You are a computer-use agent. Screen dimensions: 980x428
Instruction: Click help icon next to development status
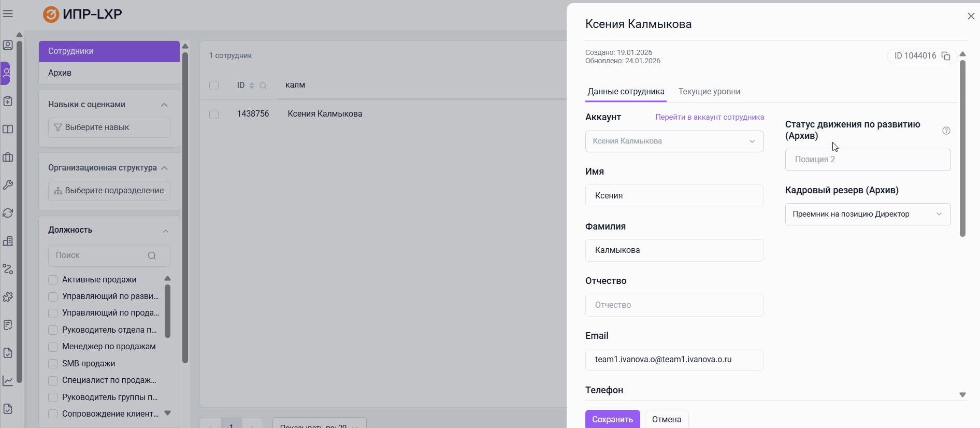click(946, 131)
